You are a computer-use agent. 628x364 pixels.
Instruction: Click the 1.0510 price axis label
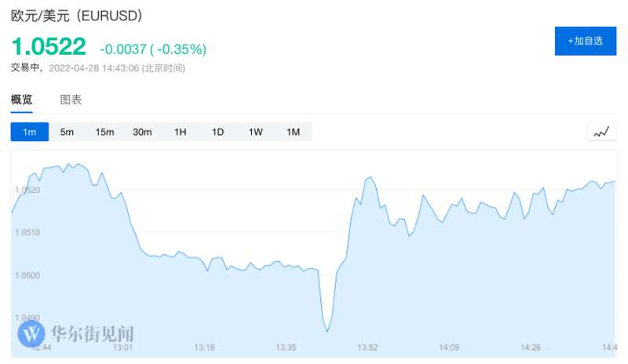27,232
